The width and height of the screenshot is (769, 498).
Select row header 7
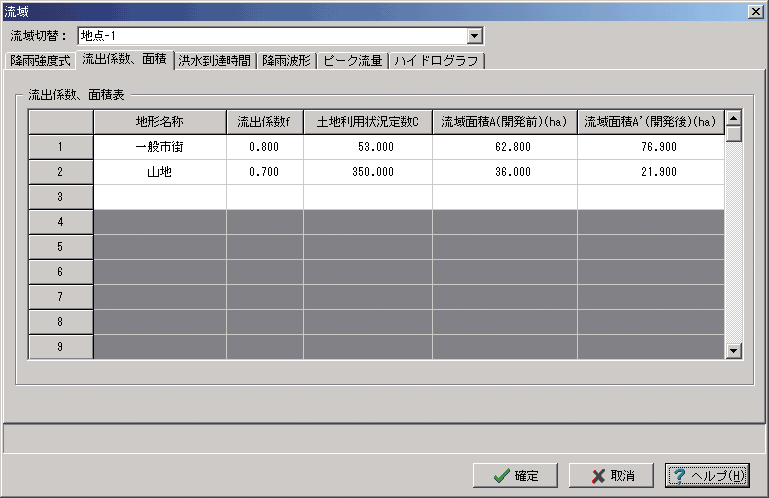pos(61,297)
